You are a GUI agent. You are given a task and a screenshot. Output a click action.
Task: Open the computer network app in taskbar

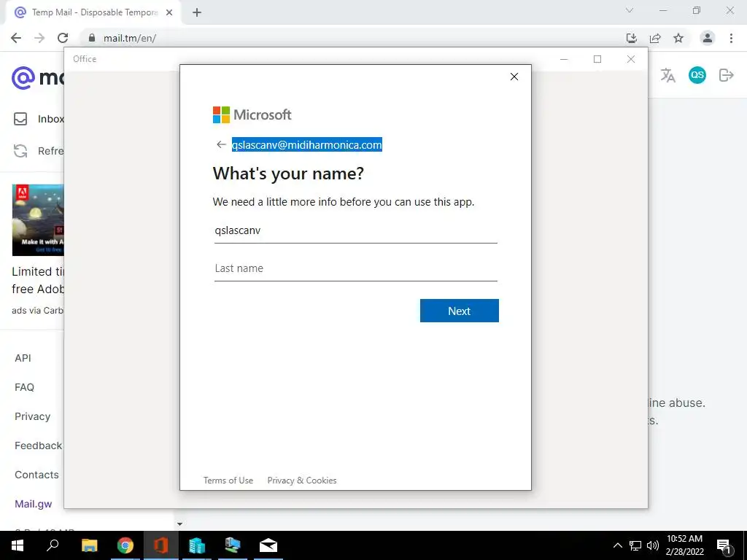click(x=233, y=545)
